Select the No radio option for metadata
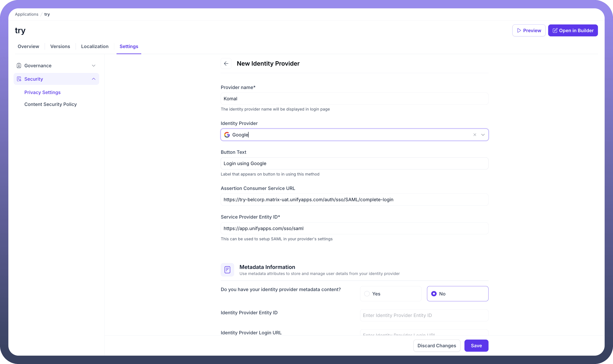The width and height of the screenshot is (613, 364). coord(434,294)
